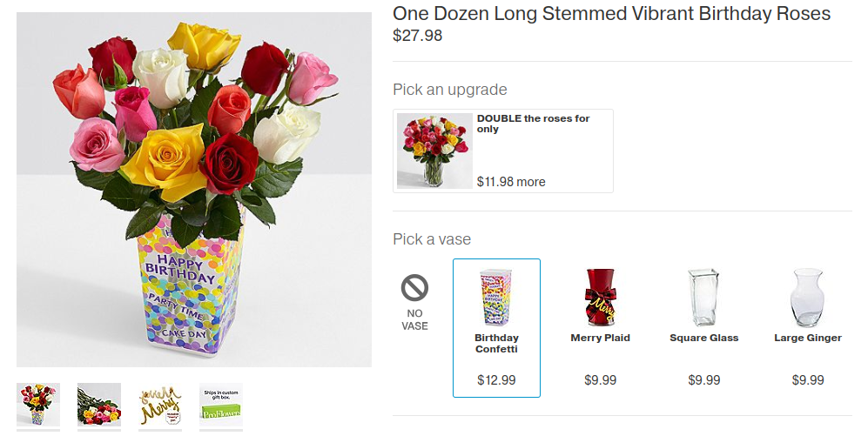View the laid-down roses thumbnail

click(x=99, y=405)
